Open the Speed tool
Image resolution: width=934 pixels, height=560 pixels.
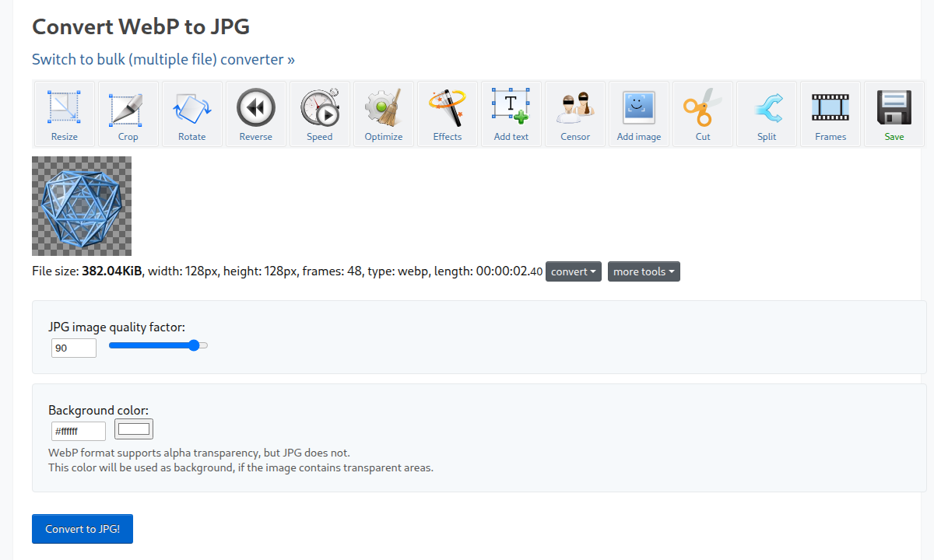click(320, 114)
